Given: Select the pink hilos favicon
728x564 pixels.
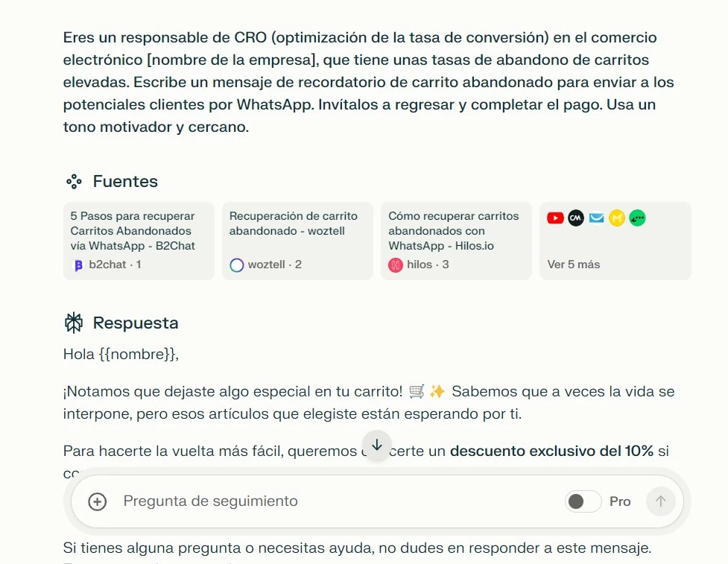Looking at the screenshot, I should click(x=395, y=265).
